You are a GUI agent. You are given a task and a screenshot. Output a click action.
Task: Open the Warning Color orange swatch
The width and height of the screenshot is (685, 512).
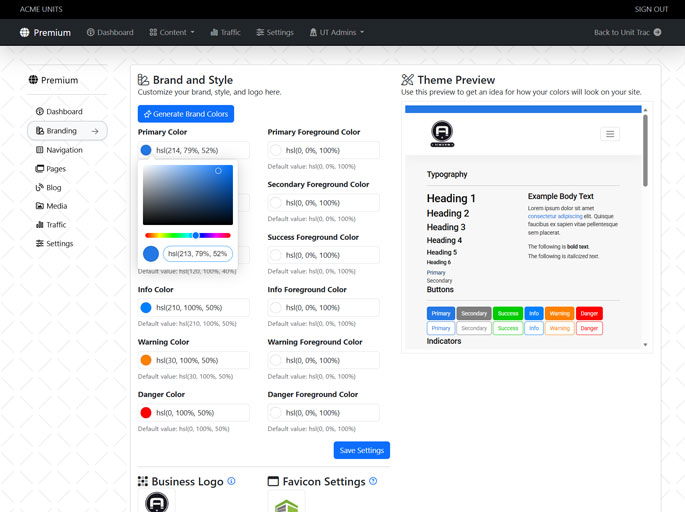146,360
